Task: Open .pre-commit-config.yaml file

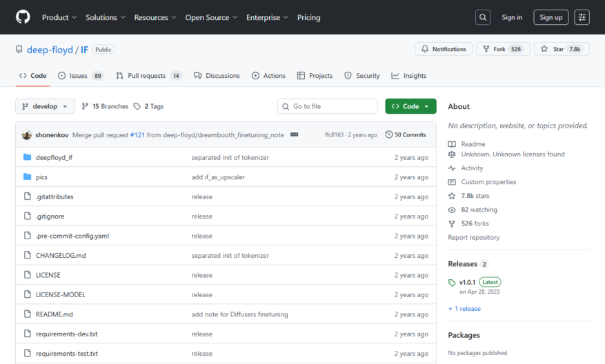Action: pos(72,236)
